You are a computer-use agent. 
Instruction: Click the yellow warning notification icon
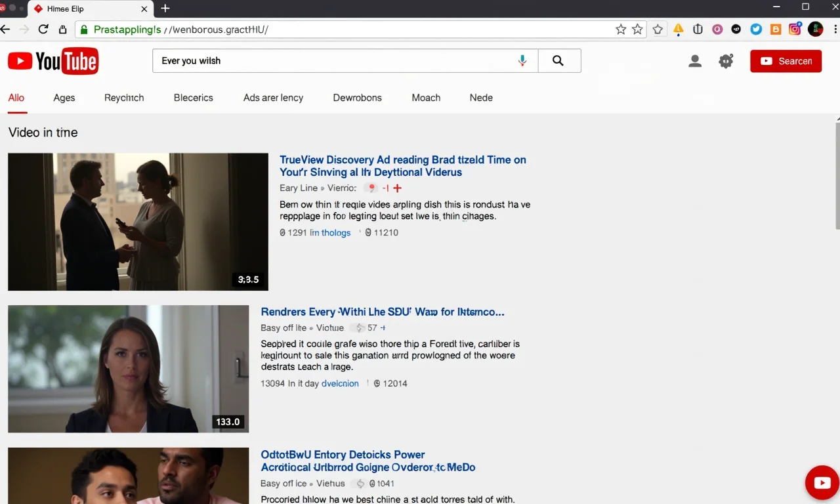pyautogui.click(x=679, y=29)
